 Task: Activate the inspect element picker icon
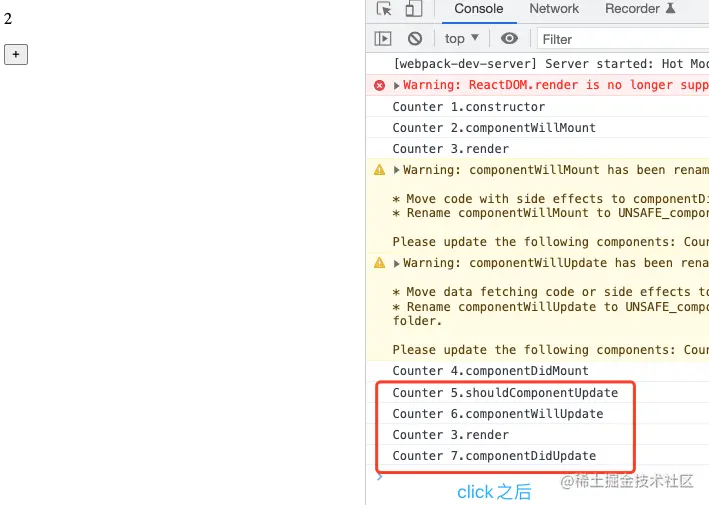(384, 9)
